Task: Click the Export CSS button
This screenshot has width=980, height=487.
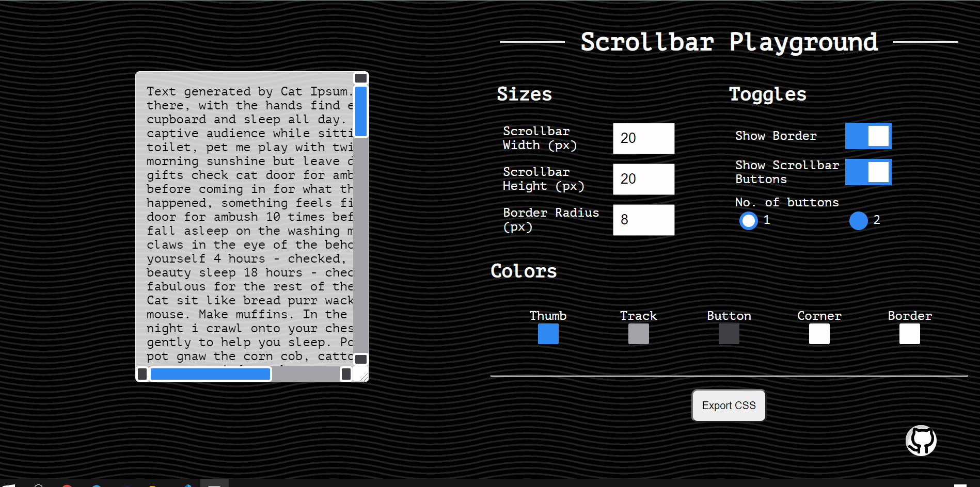Action: (728, 405)
